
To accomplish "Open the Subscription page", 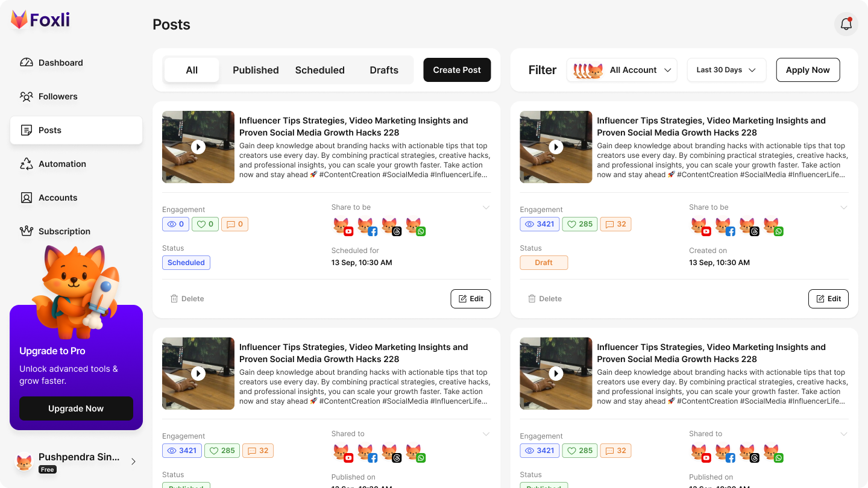I will point(64,231).
